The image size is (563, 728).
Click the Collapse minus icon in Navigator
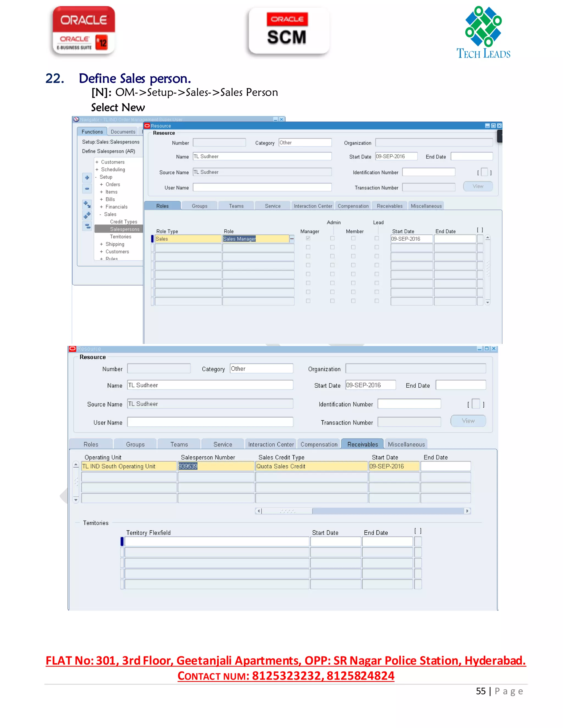87,189
